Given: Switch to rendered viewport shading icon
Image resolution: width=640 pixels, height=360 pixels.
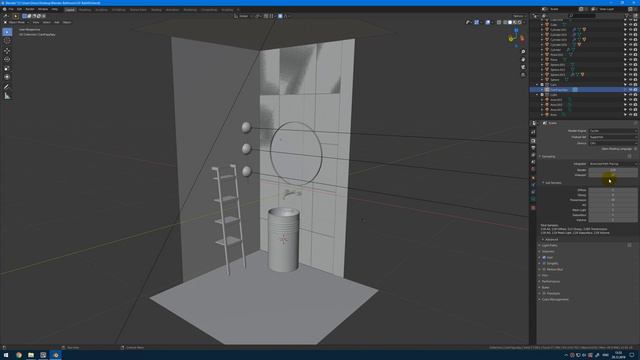Looking at the screenshot, I should (x=520, y=22).
